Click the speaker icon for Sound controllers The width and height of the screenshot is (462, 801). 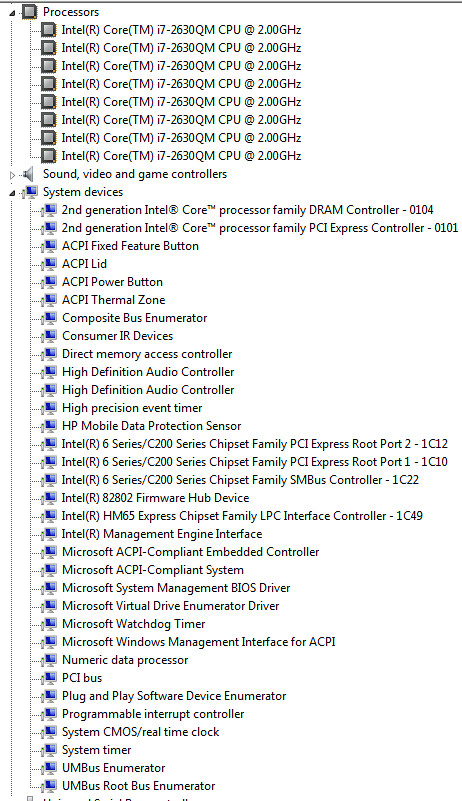28,174
